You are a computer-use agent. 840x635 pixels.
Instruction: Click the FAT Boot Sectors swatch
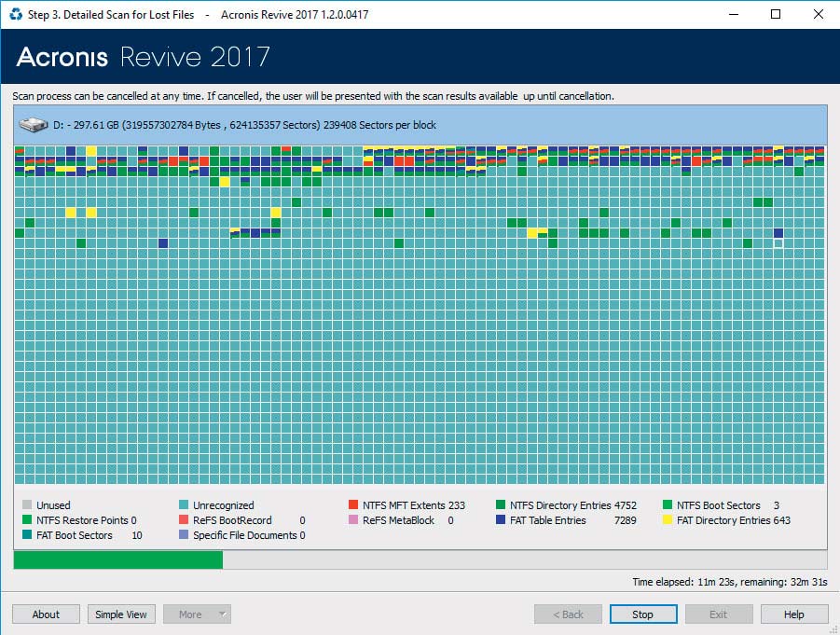[27, 535]
